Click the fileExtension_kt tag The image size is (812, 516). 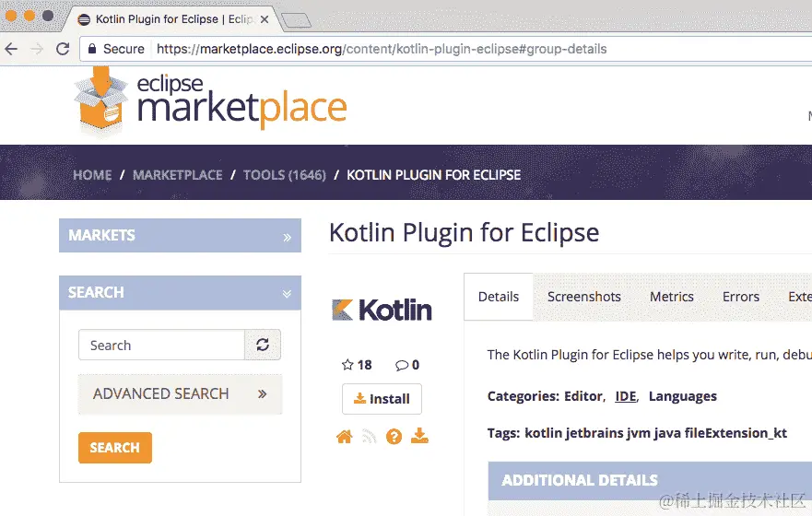(x=736, y=433)
